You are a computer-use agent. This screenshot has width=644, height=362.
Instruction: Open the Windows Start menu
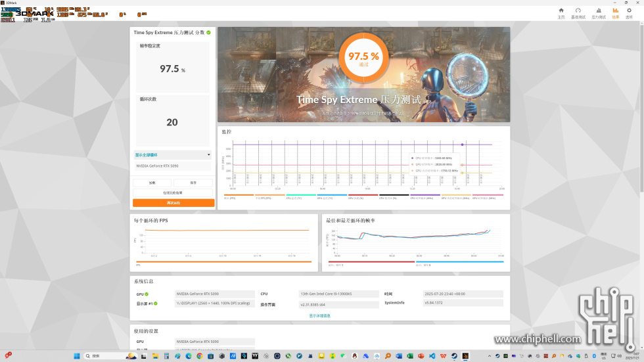[76, 356]
